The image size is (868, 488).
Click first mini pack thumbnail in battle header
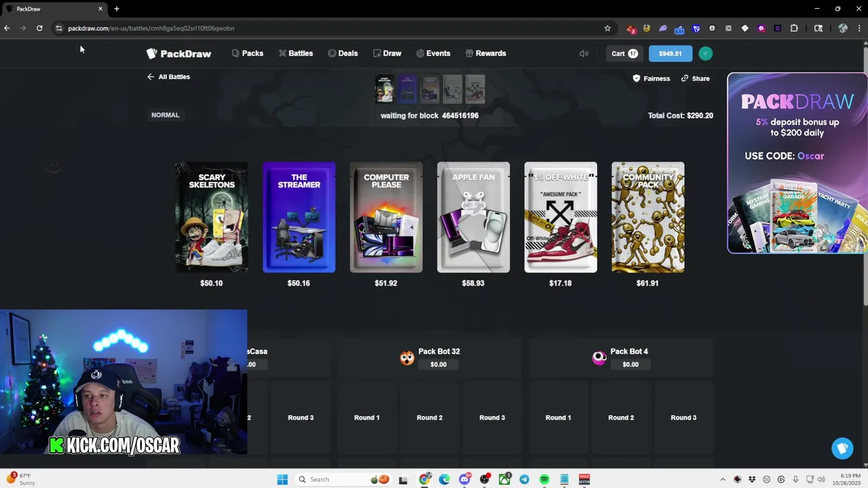384,89
